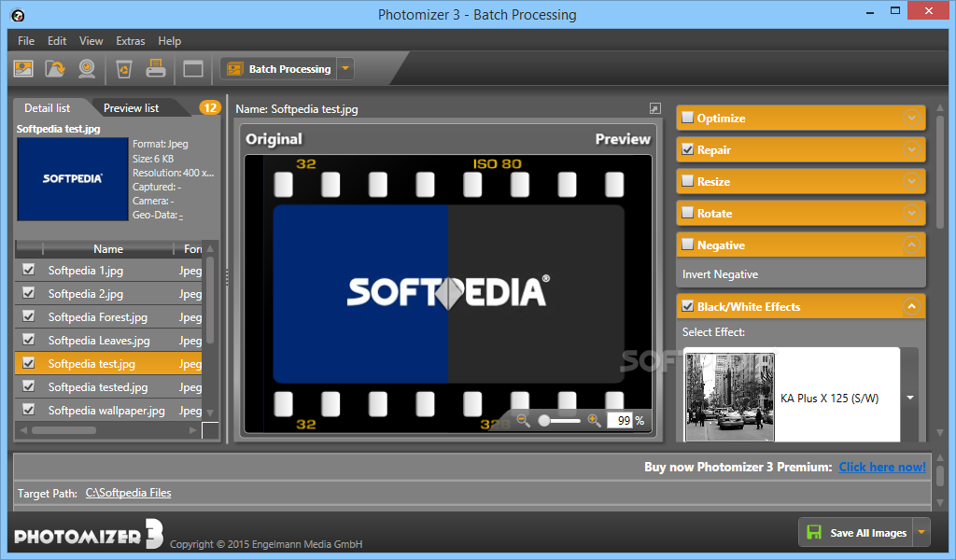The image size is (956, 560).
Task: Collapse the Black/White Effects panel chevron
Action: (x=911, y=306)
